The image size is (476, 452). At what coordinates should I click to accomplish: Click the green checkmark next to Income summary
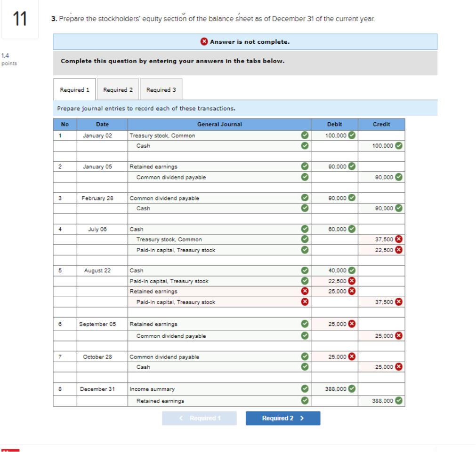[305, 389]
